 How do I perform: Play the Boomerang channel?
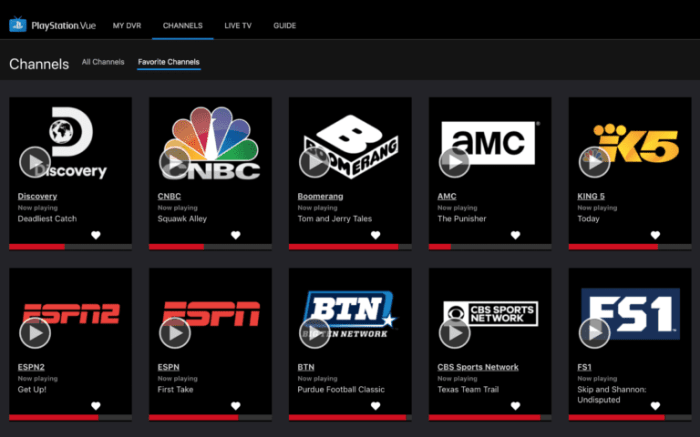pos(315,162)
